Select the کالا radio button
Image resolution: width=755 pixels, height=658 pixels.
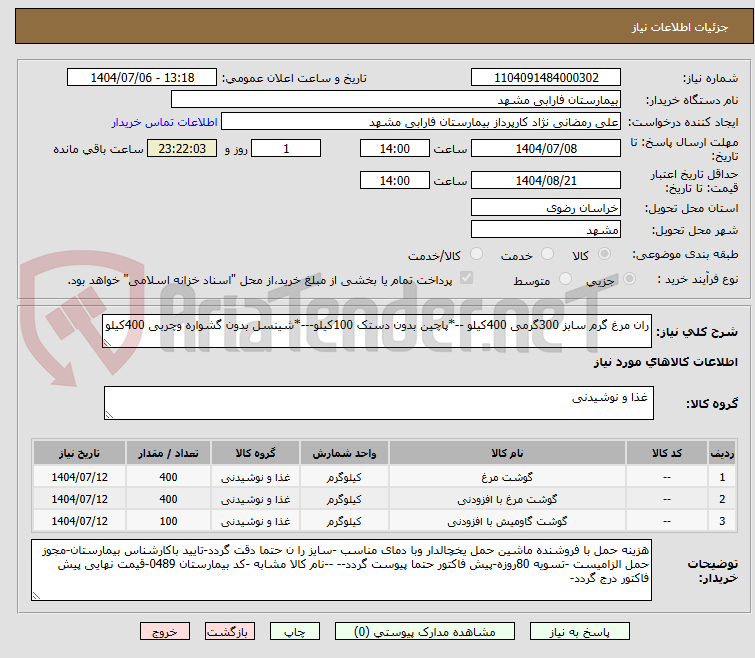pos(604,254)
